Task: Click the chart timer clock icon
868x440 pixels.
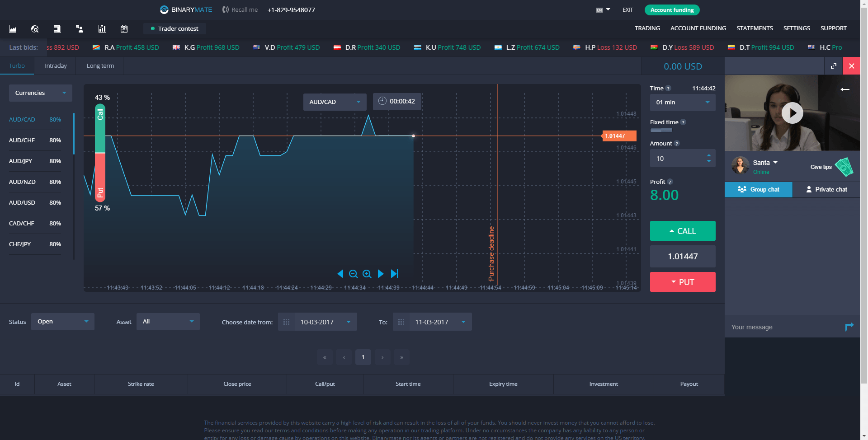Action: point(382,101)
